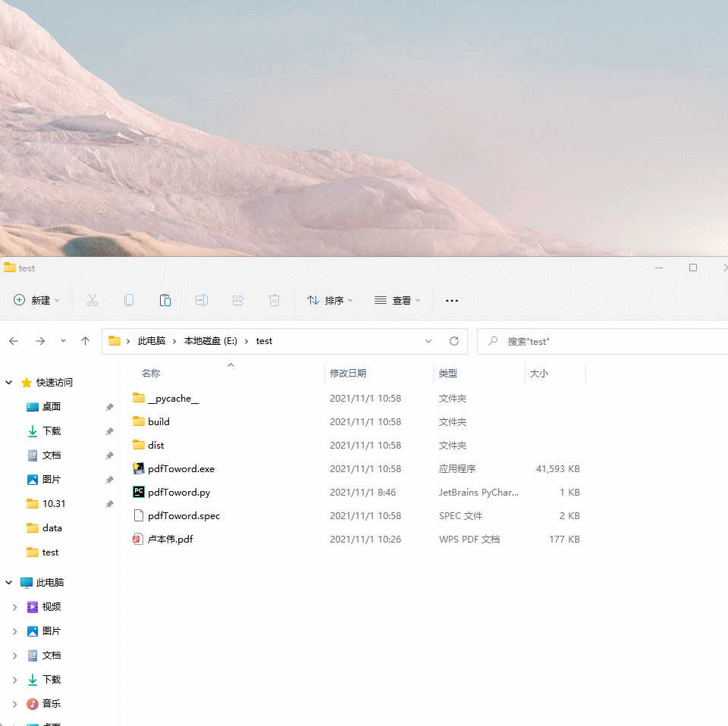
Task: Go back with the left arrow
Action: pyautogui.click(x=14, y=342)
